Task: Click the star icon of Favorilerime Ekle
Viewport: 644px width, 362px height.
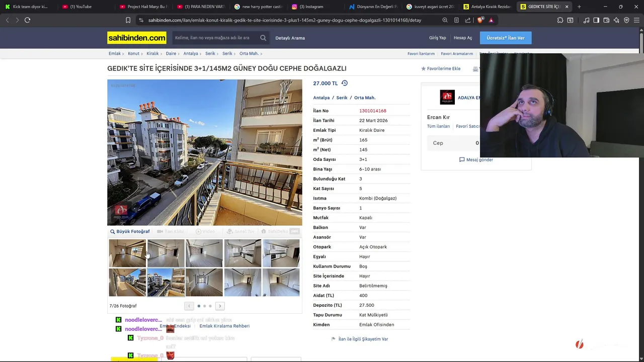Action: [x=424, y=68]
